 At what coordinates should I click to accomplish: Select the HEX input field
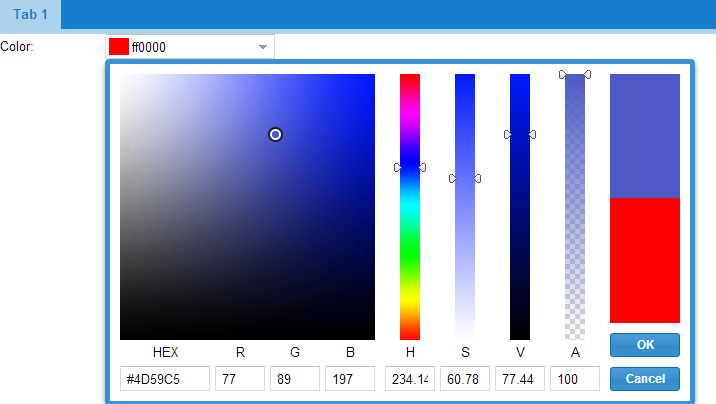pos(165,379)
